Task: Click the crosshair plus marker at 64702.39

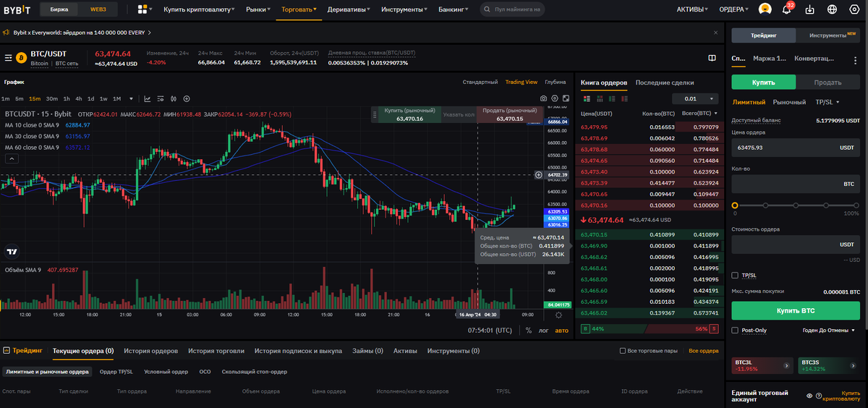Action: [x=538, y=174]
